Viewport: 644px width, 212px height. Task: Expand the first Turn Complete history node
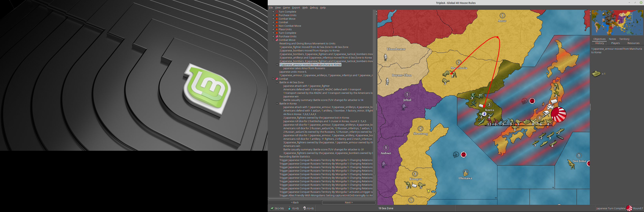(273, 12)
